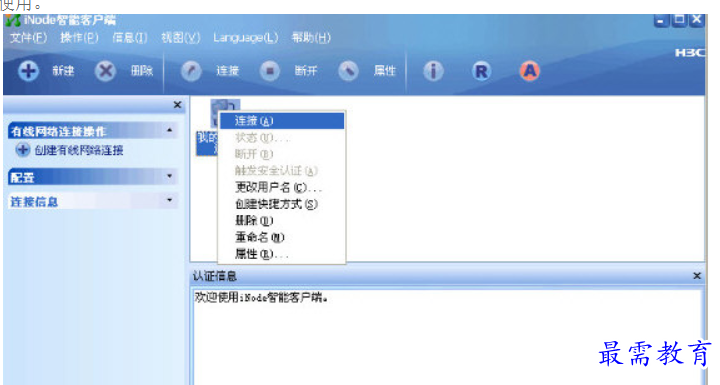This screenshot has height=385, width=720.
Task: Close the 认证信息 panel
Action: click(x=697, y=276)
